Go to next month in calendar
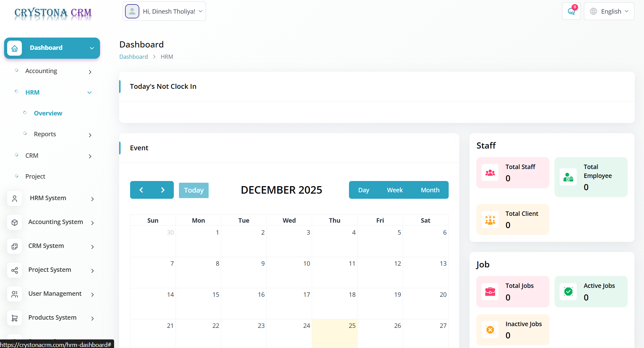The image size is (644, 348). click(x=163, y=190)
